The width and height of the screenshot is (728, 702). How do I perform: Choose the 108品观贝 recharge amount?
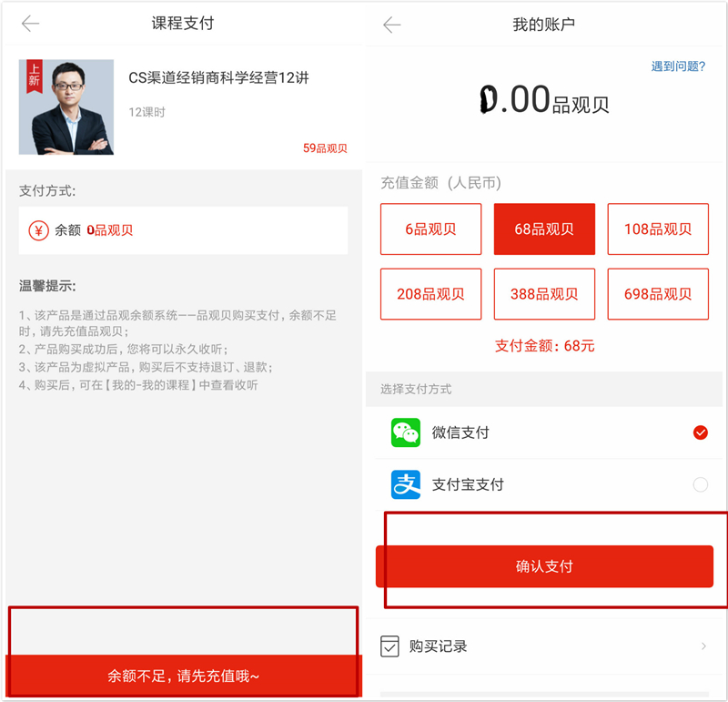pyautogui.click(x=658, y=229)
